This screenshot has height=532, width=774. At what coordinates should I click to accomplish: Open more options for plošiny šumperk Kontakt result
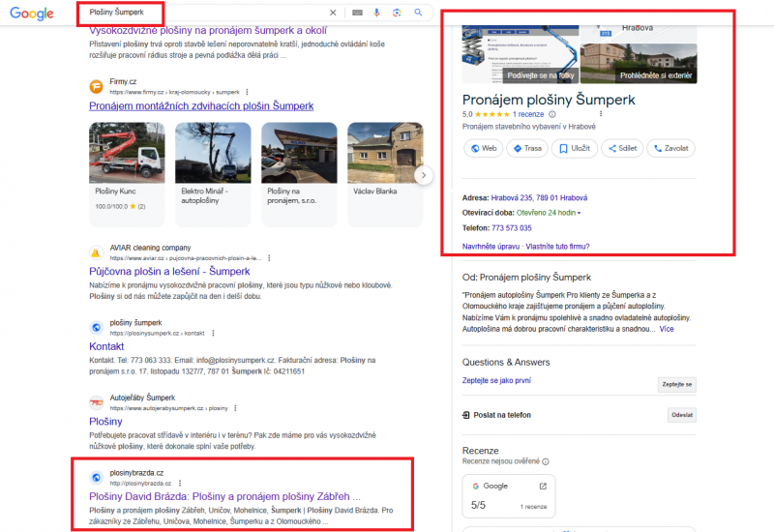point(213,333)
